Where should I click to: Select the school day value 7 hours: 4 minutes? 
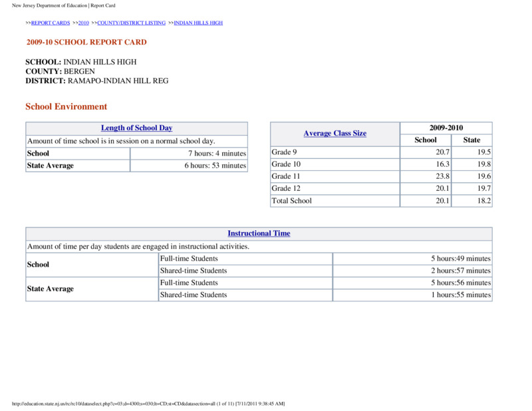(x=217, y=154)
